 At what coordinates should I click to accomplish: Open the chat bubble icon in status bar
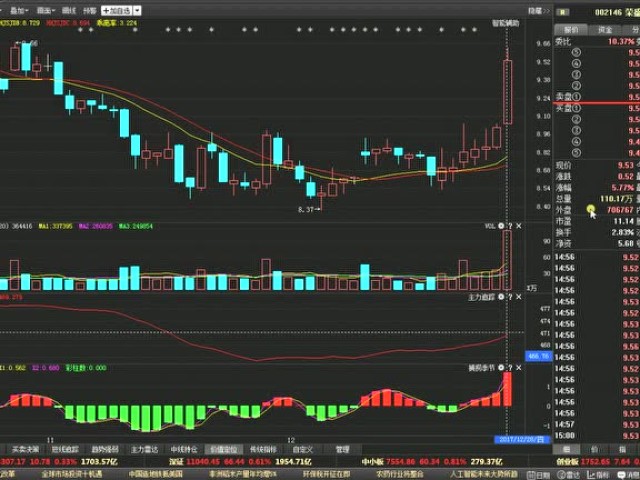(622, 475)
